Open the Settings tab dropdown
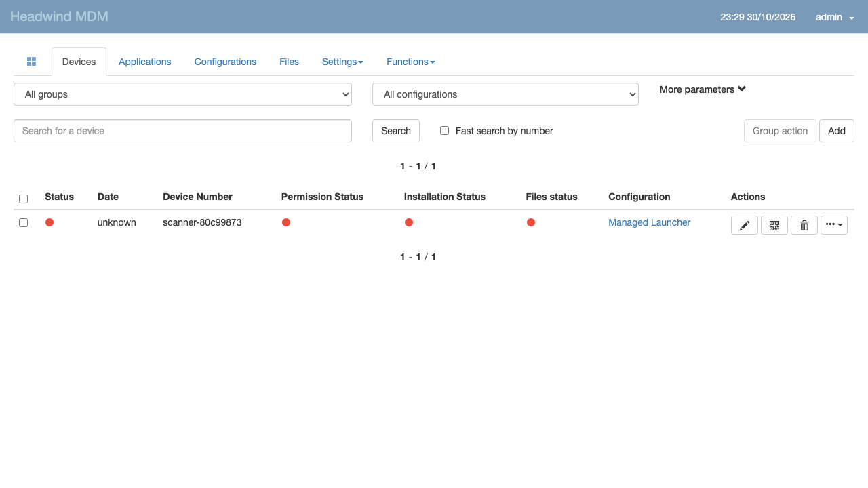Screen dimensions: 868x488 (342, 62)
